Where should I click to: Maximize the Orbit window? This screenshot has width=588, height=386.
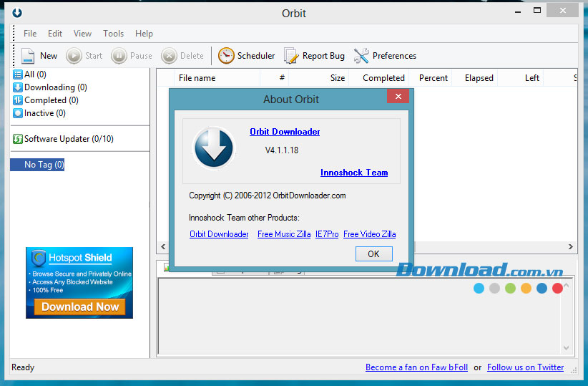tap(537, 11)
